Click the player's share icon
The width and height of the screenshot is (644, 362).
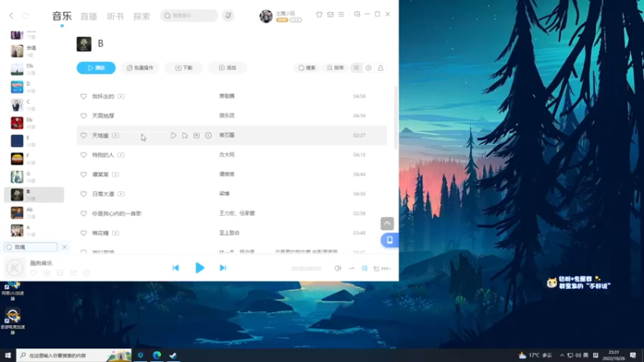(73, 273)
